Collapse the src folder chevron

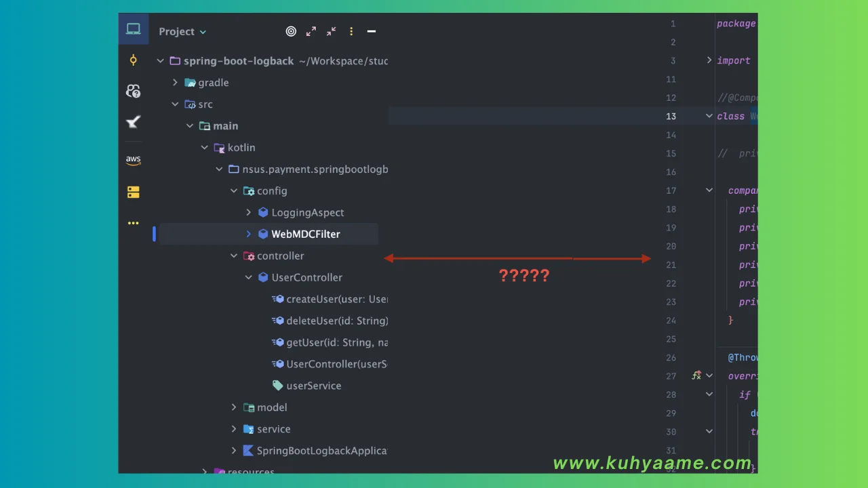[x=175, y=104]
